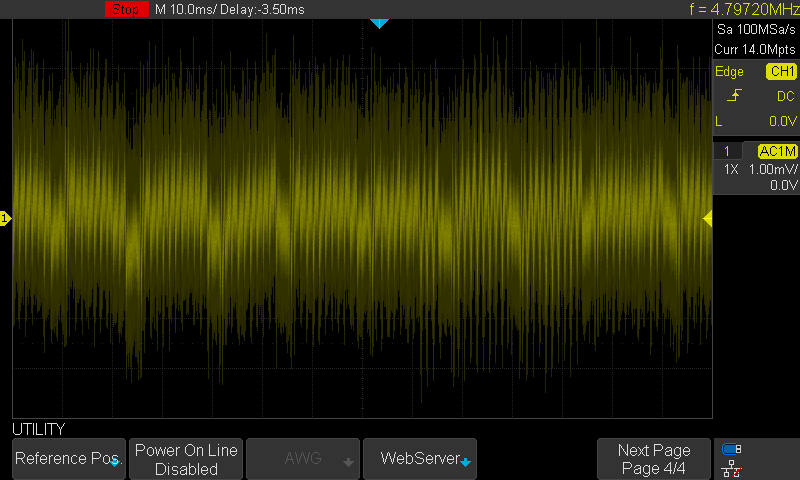Click the UTILITY menu title
800x480 pixels.
pos(39,429)
